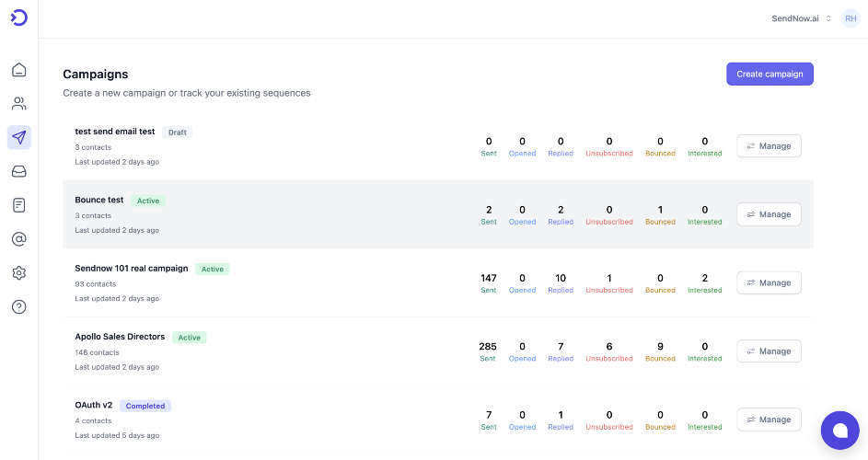
Task: Manage the Apollo Sales Directors campaign
Action: tap(769, 351)
